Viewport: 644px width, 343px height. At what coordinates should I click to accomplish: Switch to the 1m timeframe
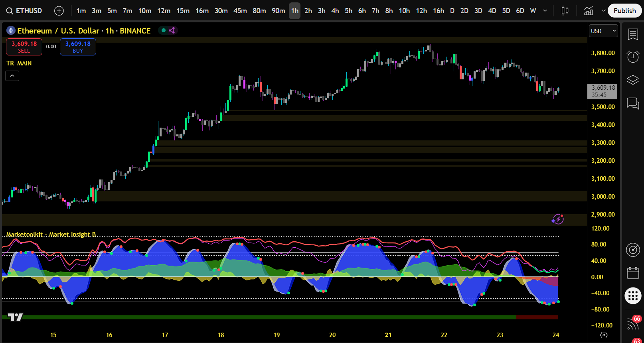click(x=81, y=11)
